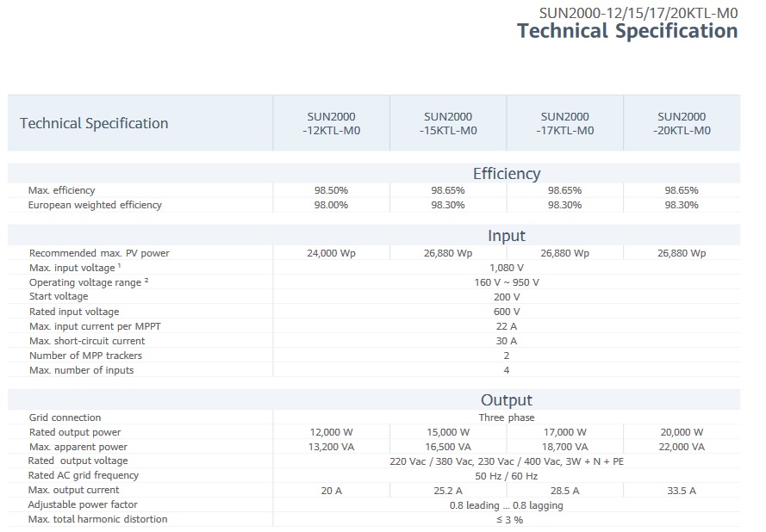The image size is (766, 532).
Task: Click the 22,000 VA value
Action: click(x=682, y=447)
